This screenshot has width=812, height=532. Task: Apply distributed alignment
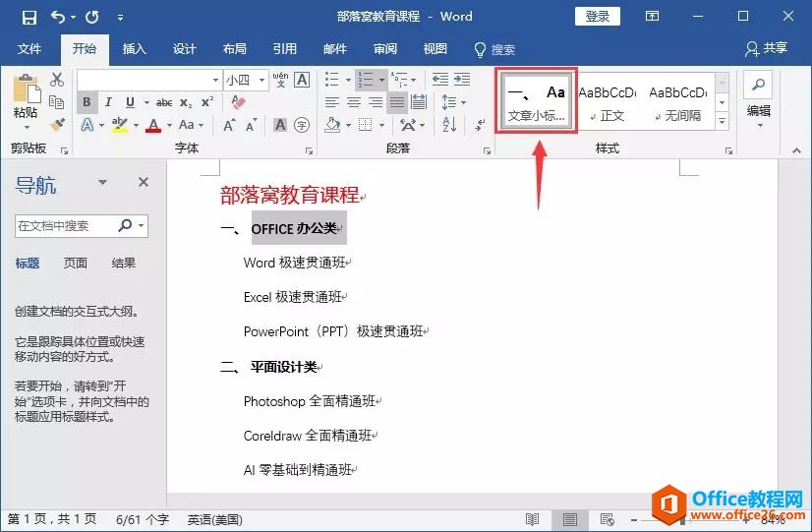point(419,102)
